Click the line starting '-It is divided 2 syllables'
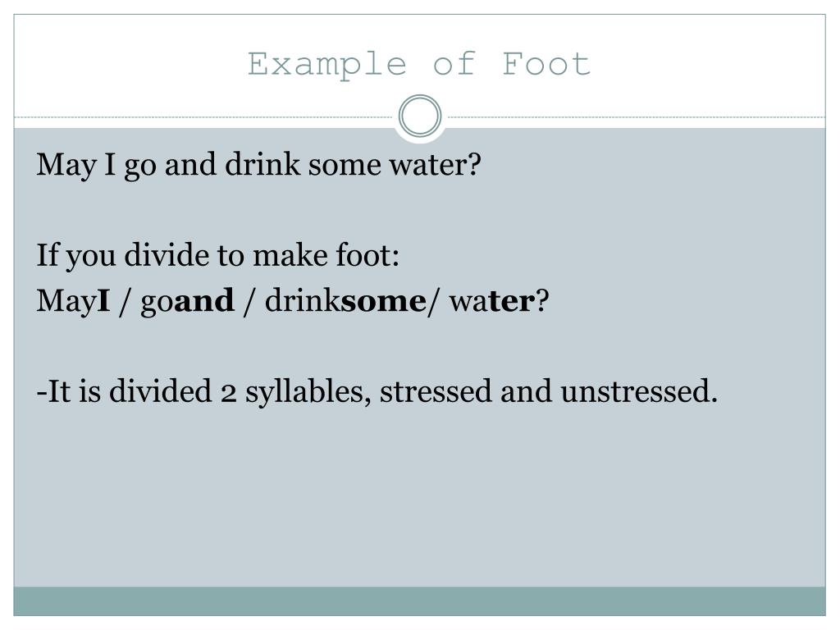 [377, 391]
